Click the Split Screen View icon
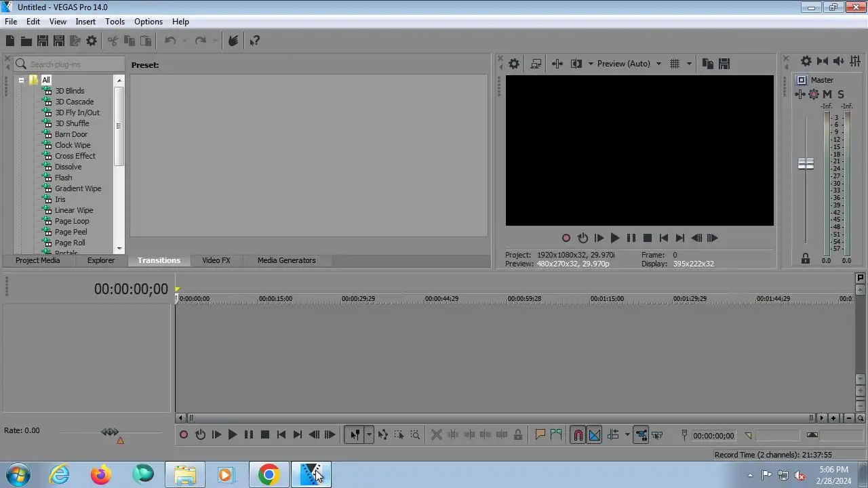This screenshot has width=868, height=488. tap(576, 64)
